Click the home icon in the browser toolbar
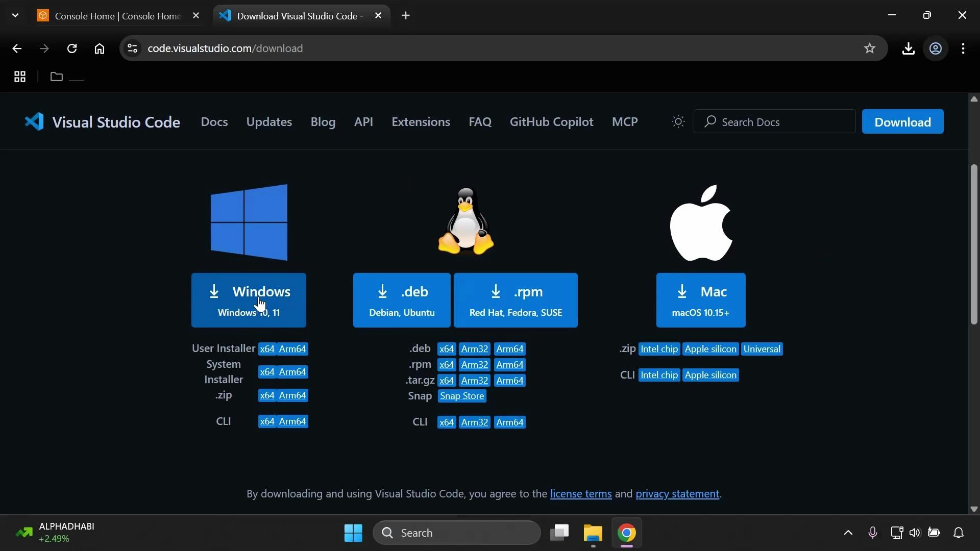 tap(99, 48)
